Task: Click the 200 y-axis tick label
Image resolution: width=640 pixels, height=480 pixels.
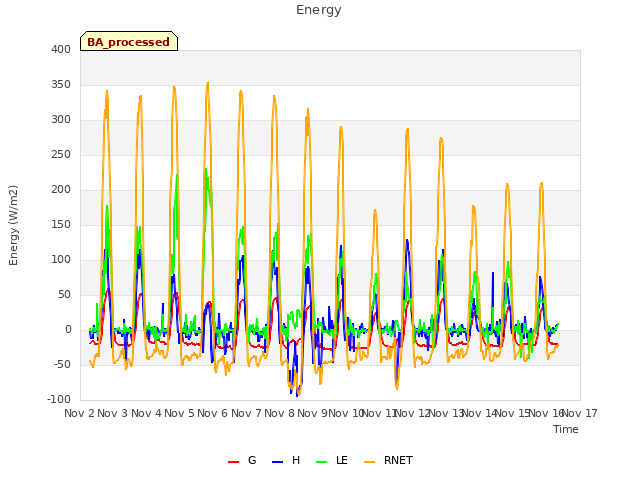Action: point(61,189)
